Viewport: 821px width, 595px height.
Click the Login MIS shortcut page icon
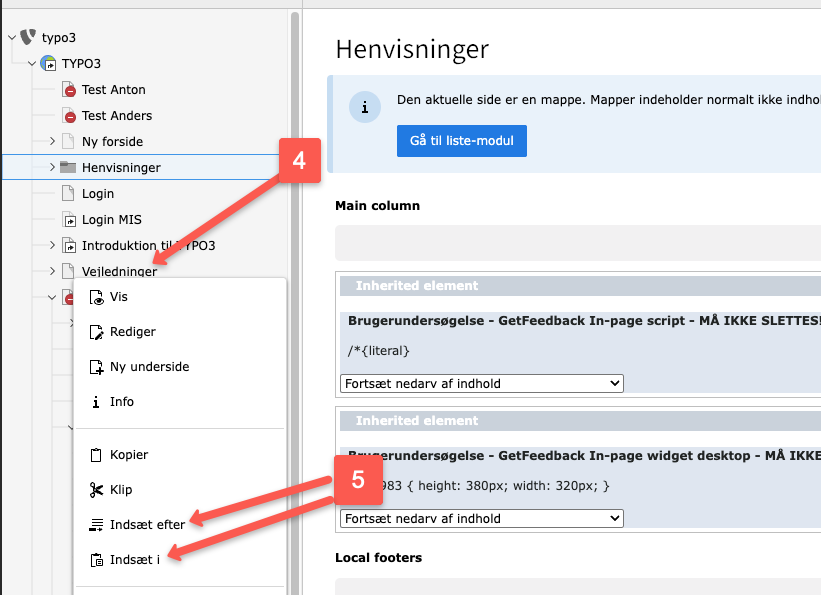click(68, 220)
